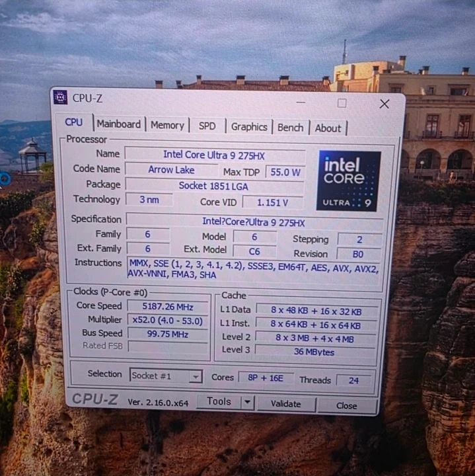Click the Package value Socket 1851 LGA

click(x=214, y=186)
